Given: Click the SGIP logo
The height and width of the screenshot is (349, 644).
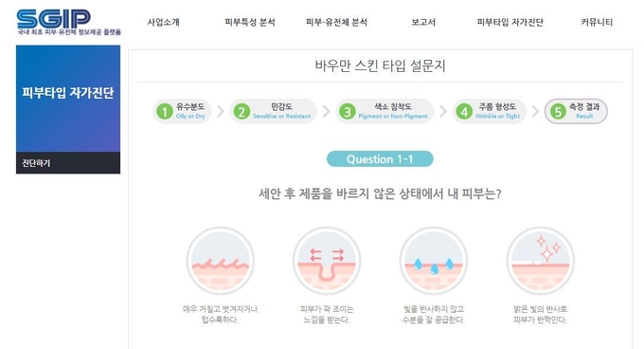Looking at the screenshot, I should point(68,22).
